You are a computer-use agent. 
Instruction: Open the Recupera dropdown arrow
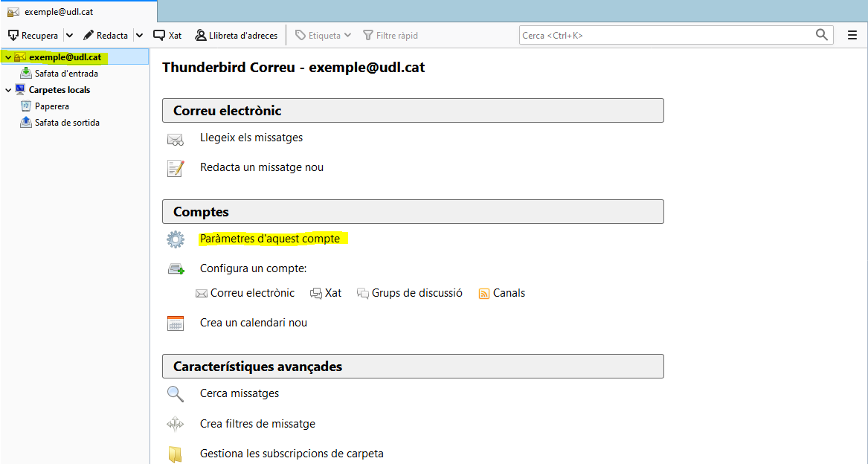coord(69,36)
